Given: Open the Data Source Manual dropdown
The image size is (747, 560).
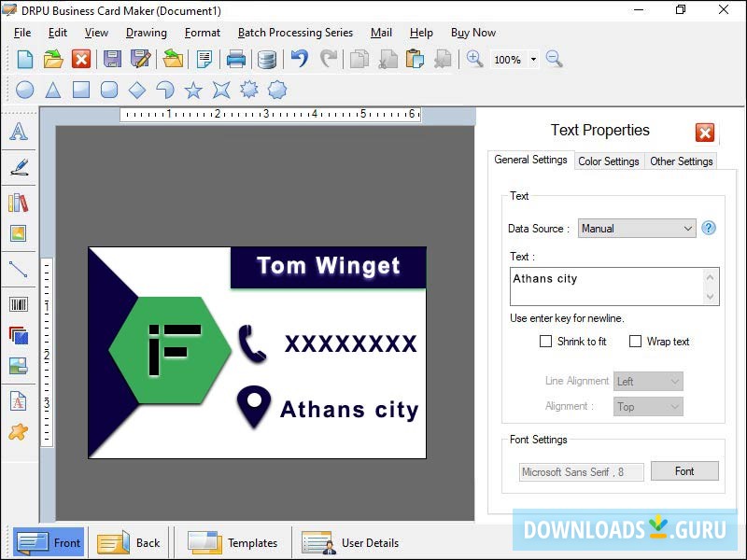Looking at the screenshot, I should (637, 229).
